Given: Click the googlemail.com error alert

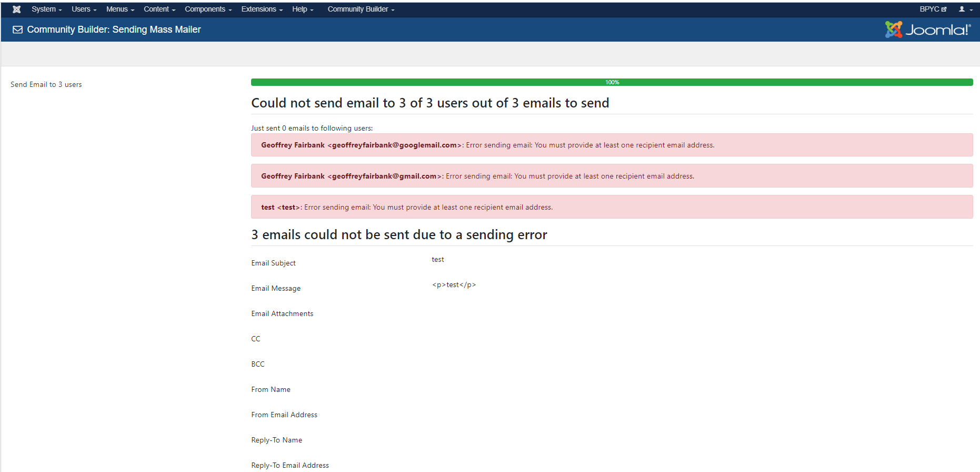Looking at the screenshot, I should tap(612, 145).
